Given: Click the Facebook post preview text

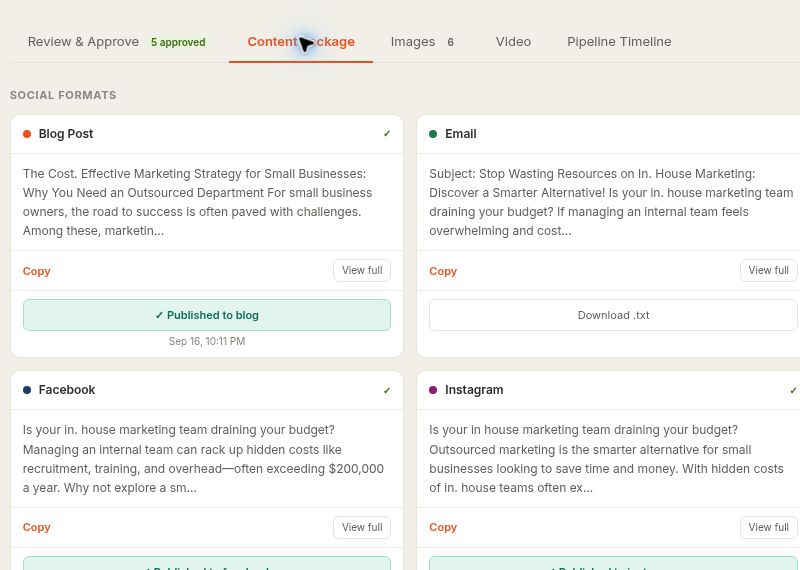Looking at the screenshot, I should point(203,459).
